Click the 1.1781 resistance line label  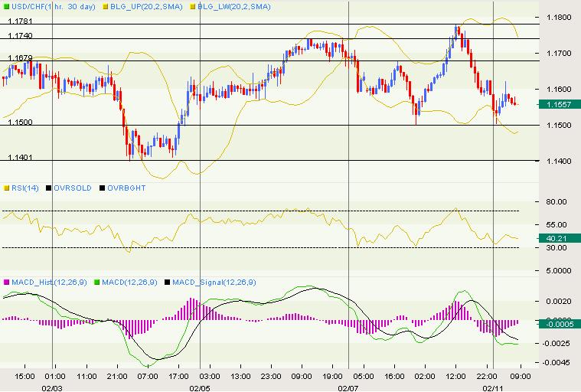coord(21,21)
